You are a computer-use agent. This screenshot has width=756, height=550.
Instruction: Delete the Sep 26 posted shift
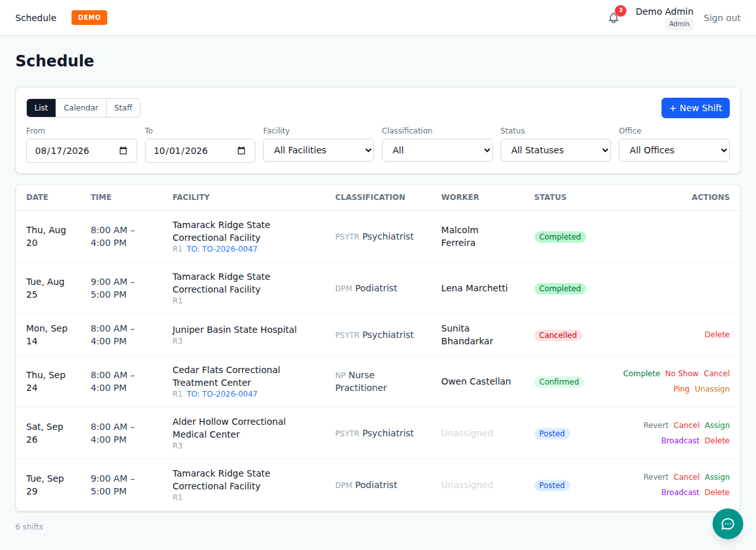click(x=717, y=441)
